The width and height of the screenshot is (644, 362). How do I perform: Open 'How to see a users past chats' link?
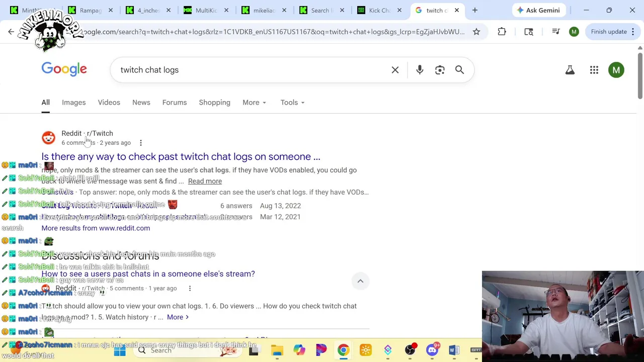[x=148, y=274]
